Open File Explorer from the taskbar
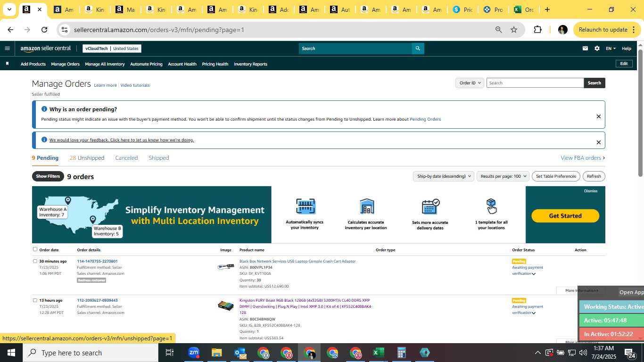 coord(216,353)
